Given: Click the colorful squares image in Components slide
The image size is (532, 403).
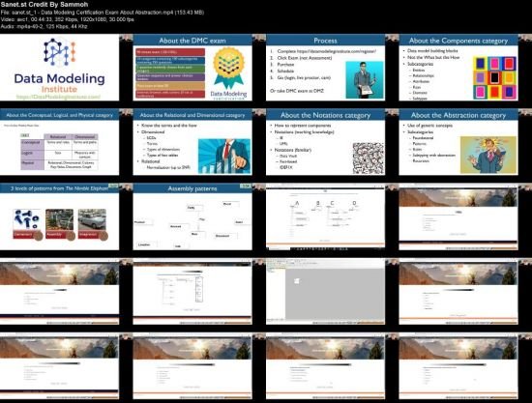Looking at the screenshot, I should pyautogui.click(x=494, y=78).
